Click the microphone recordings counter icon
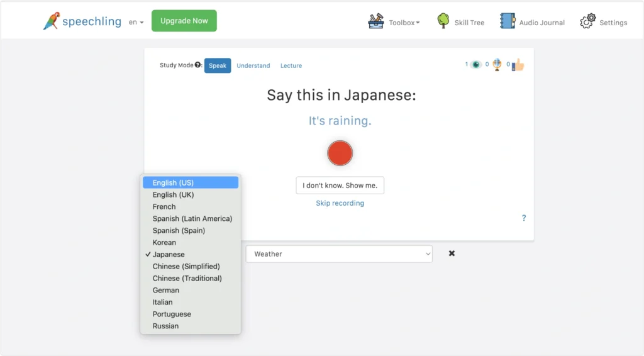 coord(497,64)
